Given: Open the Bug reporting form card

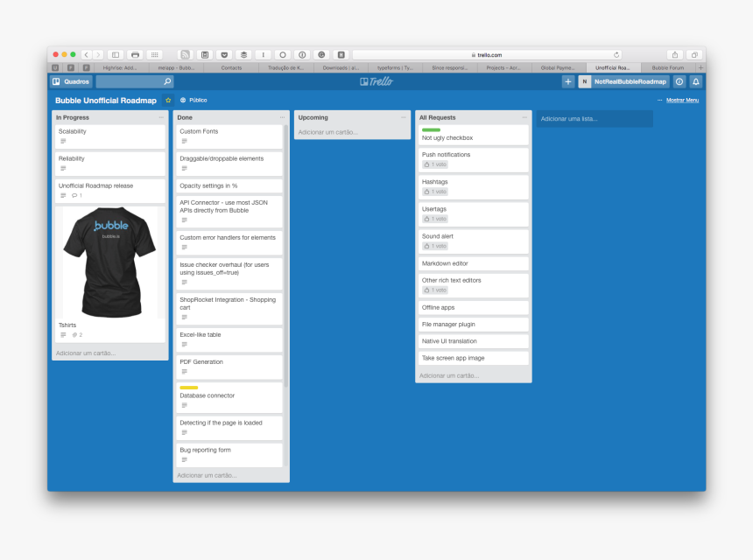Looking at the screenshot, I should tap(229, 455).
